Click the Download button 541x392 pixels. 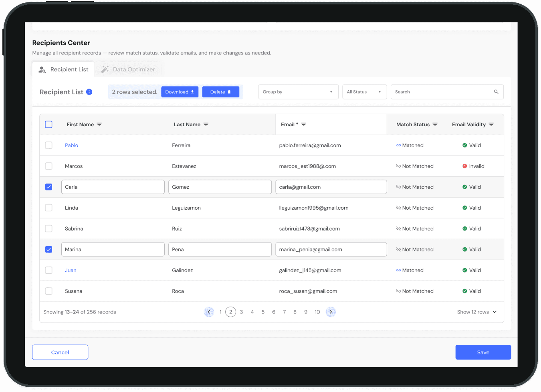pyautogui.click(x=180, y=92)
